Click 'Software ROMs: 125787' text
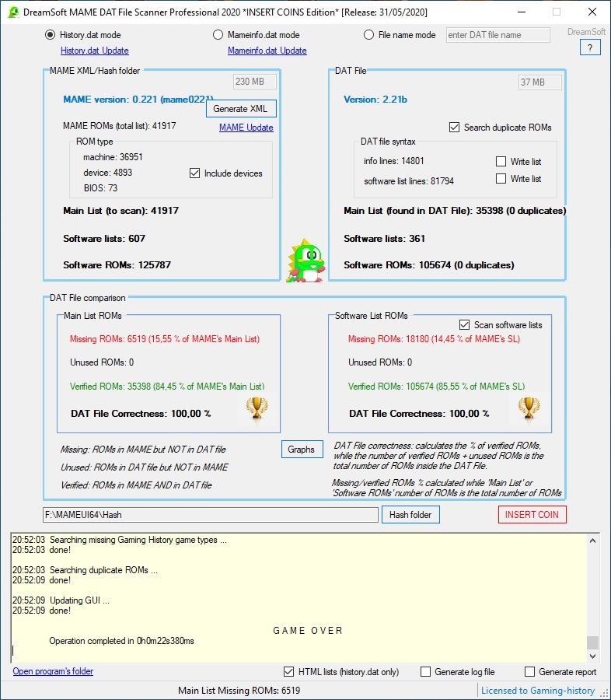Viewport: 611px width, 700px height. click(x=117, y=264)
